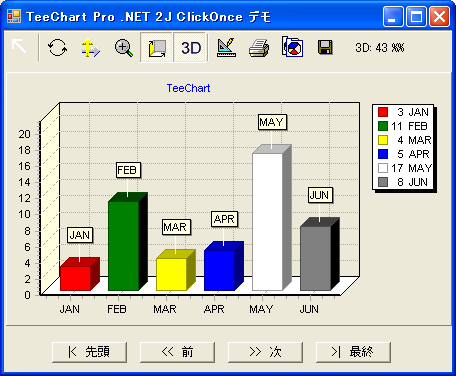Image resolution: width=456 pixels, height=376 pixels.
Task: Print the chart with printer icon
Action: click(259, 47)
